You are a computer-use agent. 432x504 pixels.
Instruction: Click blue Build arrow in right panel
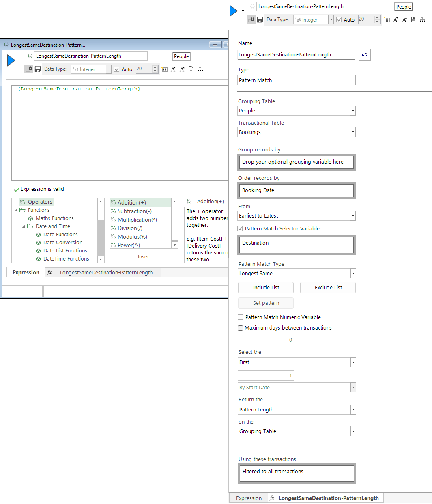(233, 11)
